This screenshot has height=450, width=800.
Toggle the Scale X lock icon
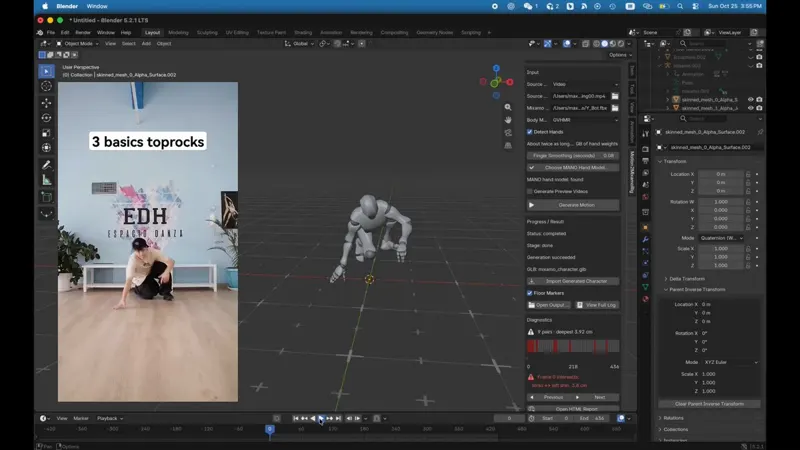[748, 248]
